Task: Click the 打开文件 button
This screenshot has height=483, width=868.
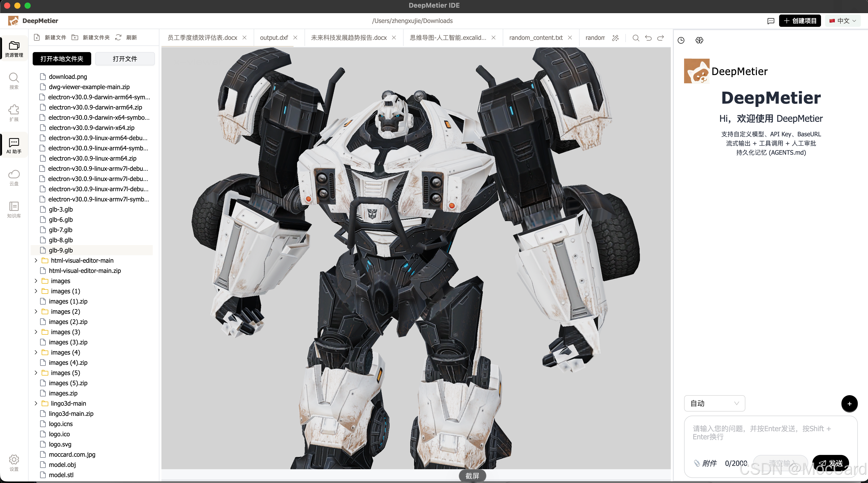Action: [x=125, y=59]
